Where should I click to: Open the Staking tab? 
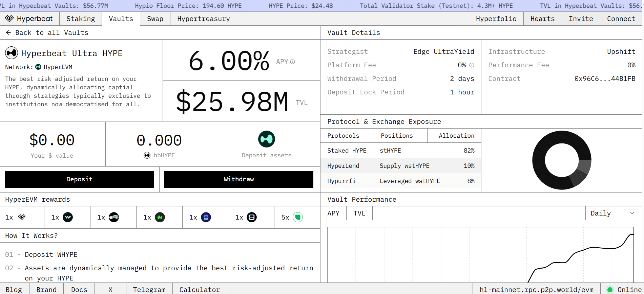pos(81,19)
